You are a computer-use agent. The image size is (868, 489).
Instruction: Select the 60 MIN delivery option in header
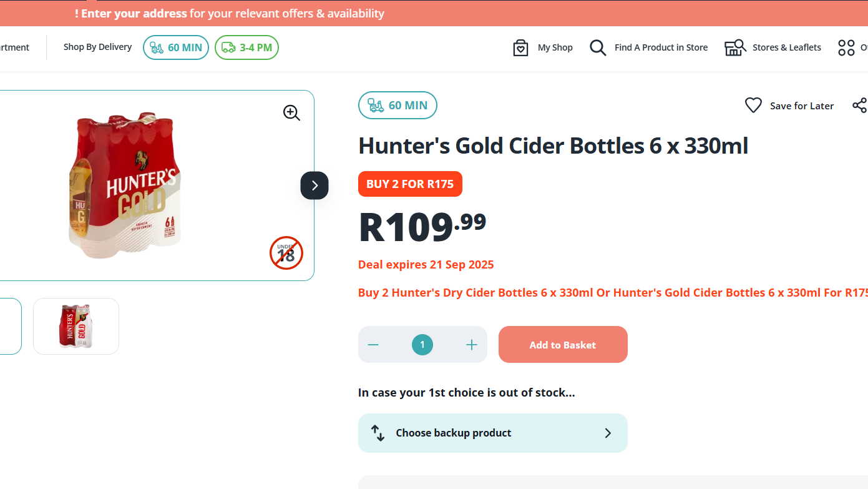(176, 47)
